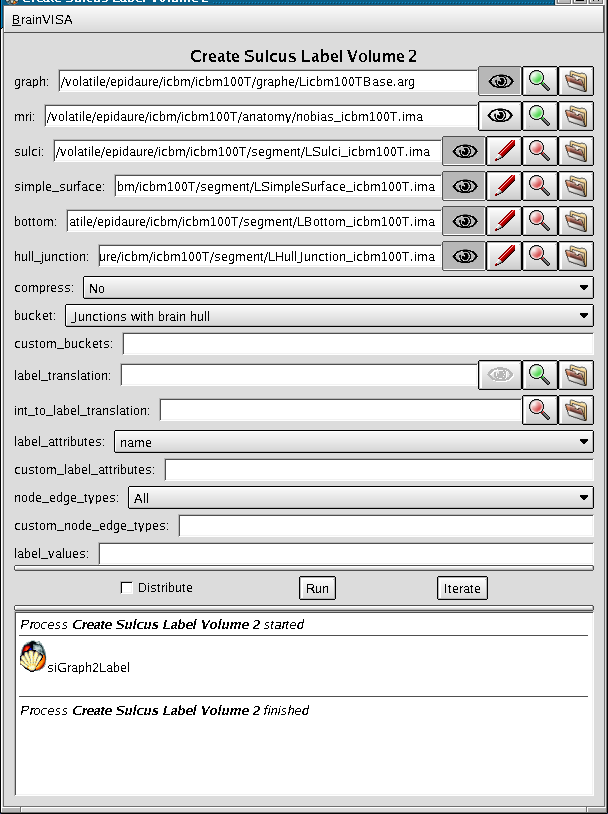Open the label_attributes dropdown

[x=353, y=442]
